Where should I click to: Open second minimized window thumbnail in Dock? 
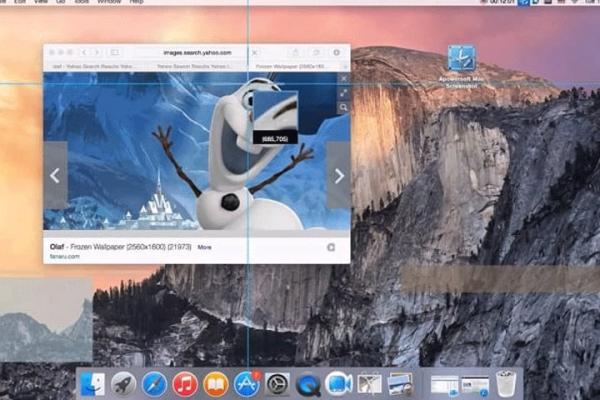(x=475, y=385)
